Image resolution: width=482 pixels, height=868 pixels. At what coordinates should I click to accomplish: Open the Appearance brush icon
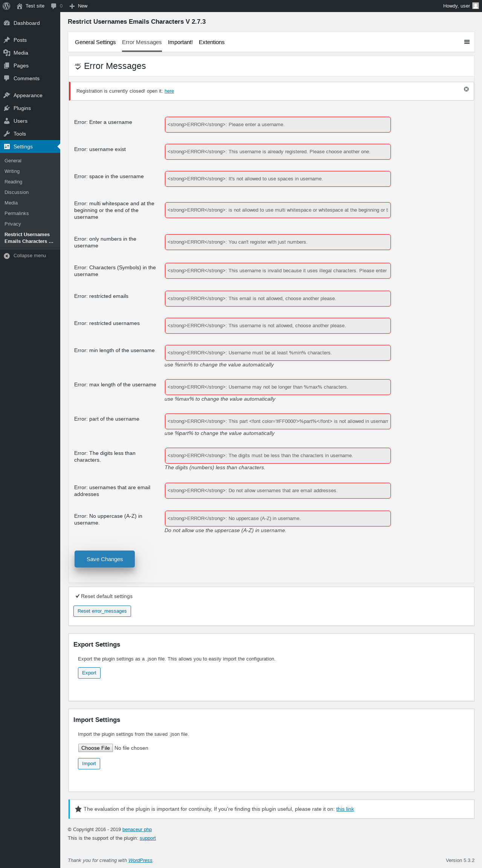point(7,95)
